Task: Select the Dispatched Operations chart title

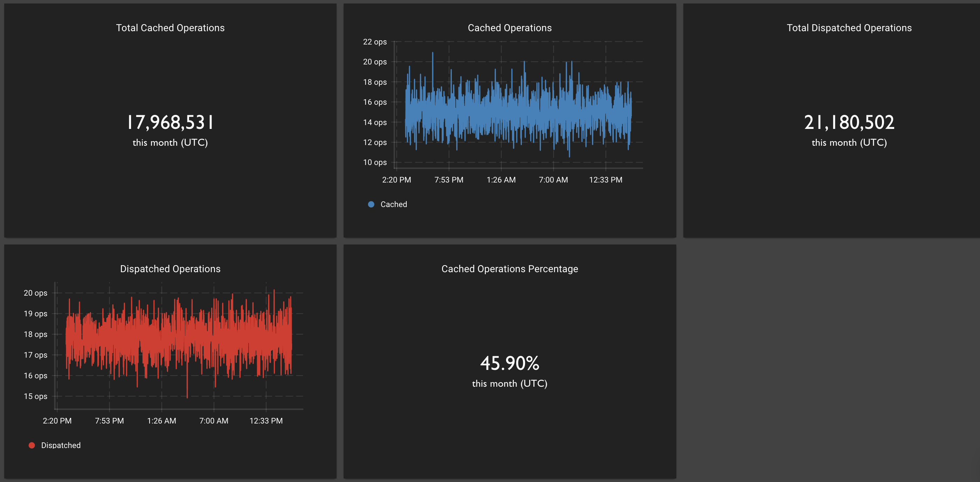Action: [170, 269]
